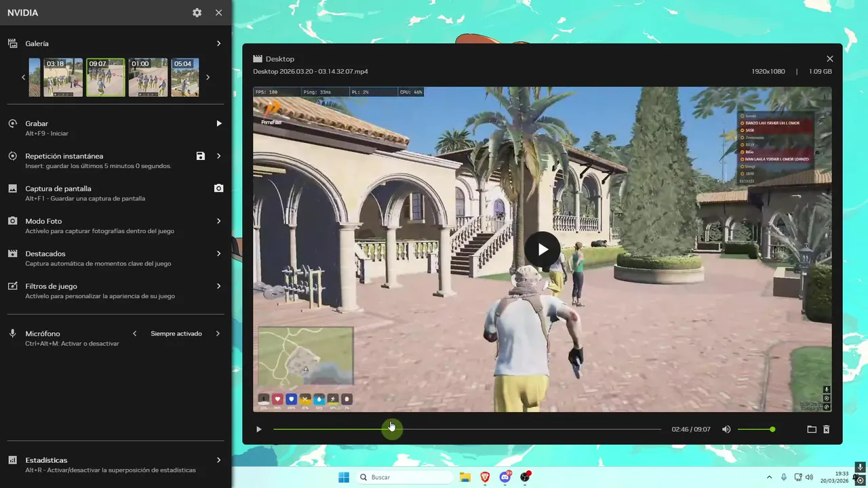Click the Destacados highlights icon
Viewport: 868px width, 488px height.
(12, 253)
